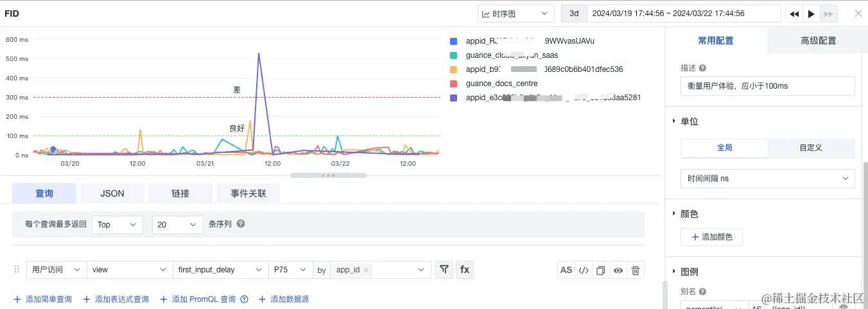Open the view measurement dropdown
This screenshot has width=868, height=309.
click(130, 270)
